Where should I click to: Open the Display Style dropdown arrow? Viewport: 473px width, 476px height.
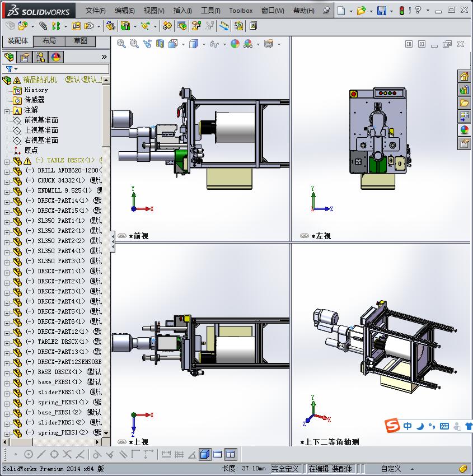(x=204, y=45)
